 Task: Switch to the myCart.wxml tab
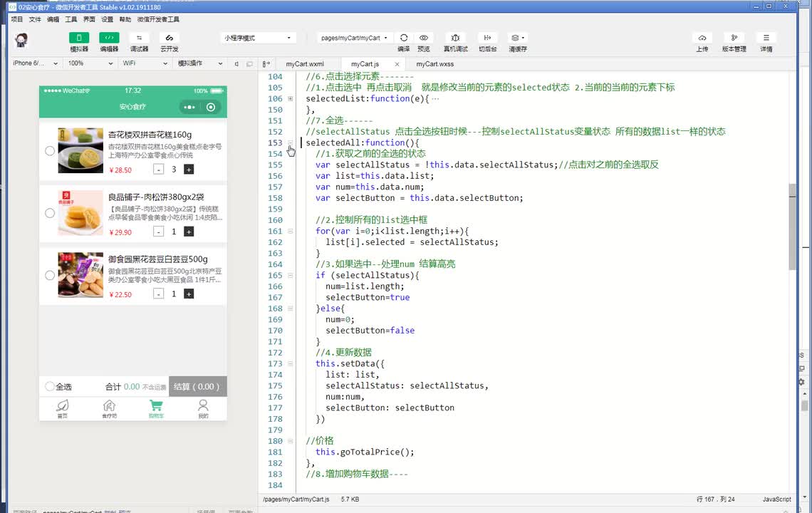click(305, 64)
